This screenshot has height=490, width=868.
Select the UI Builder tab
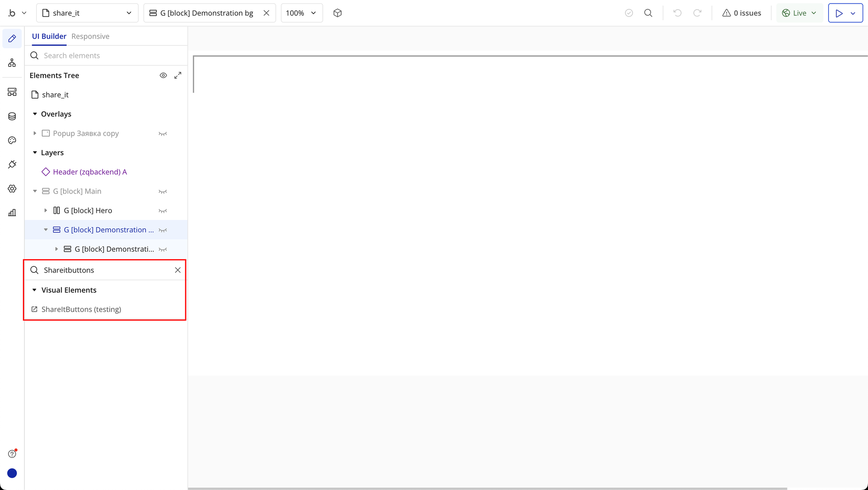[49, 36]
